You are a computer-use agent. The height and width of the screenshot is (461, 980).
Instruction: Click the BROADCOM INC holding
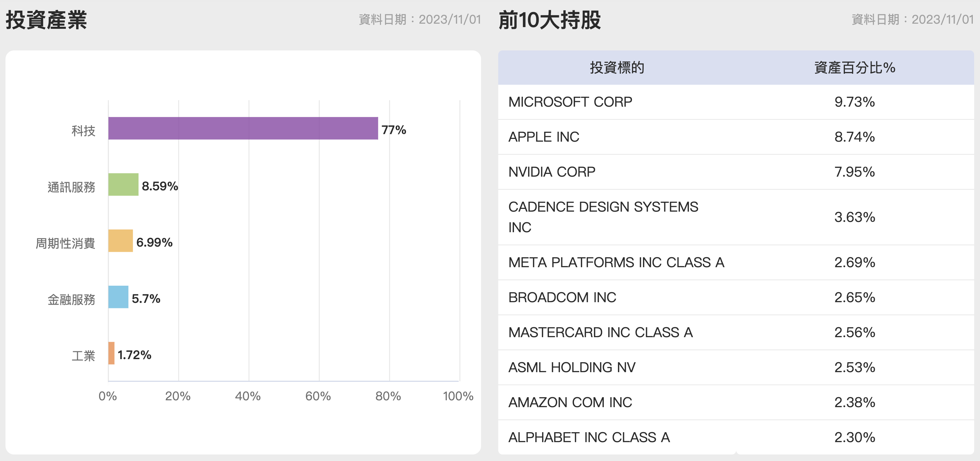562,298
